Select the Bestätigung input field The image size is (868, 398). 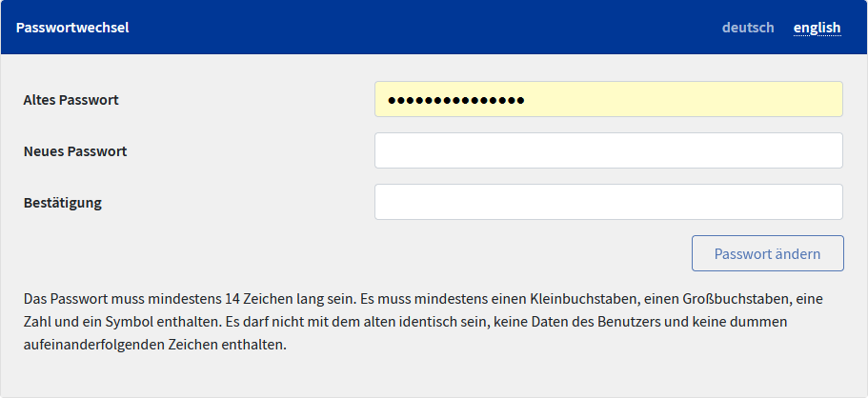tap(608, 202)
